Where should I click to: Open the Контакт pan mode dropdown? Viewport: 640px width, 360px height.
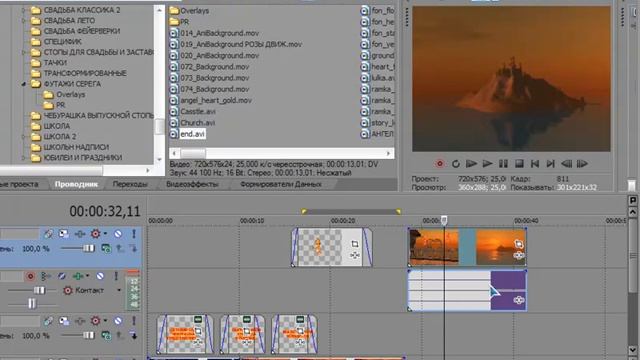tap(119, 291)
